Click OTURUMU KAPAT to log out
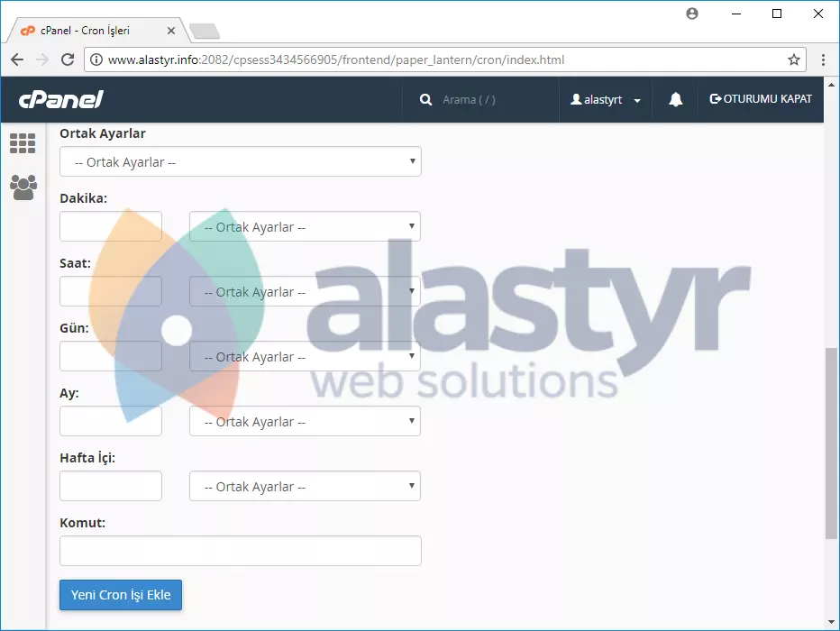 point(761,99)
